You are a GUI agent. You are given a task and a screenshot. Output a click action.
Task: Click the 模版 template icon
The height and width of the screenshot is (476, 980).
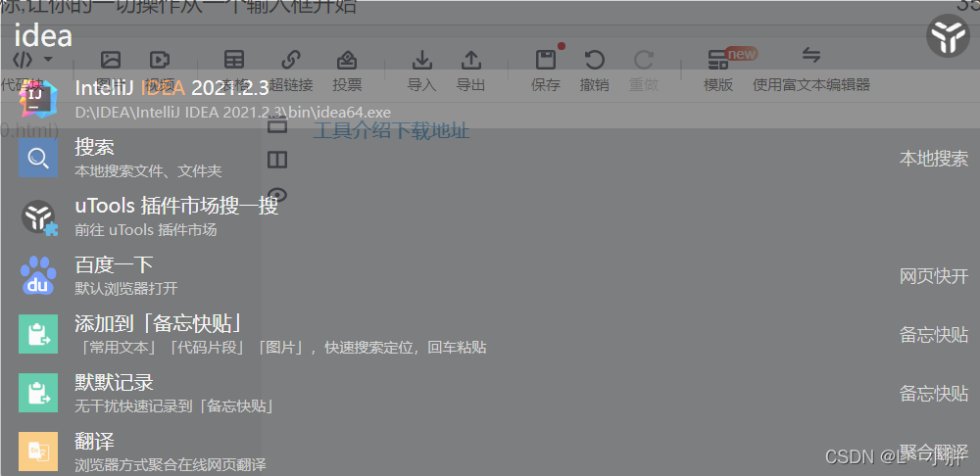click(x=718, y=60)
